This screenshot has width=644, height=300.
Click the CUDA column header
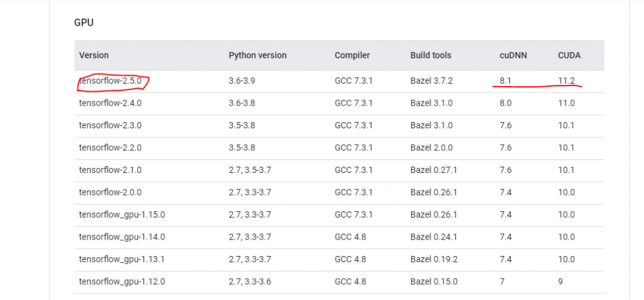569,55
